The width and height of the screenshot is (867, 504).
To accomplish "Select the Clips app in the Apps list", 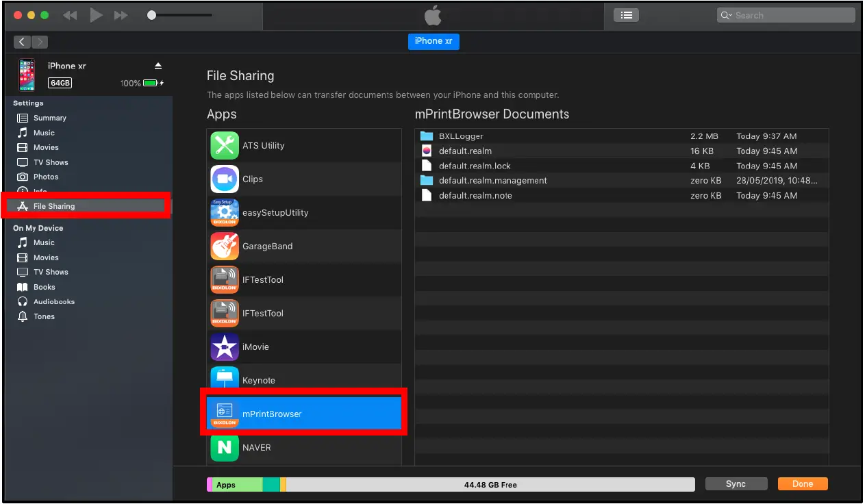I will (252, 179).
